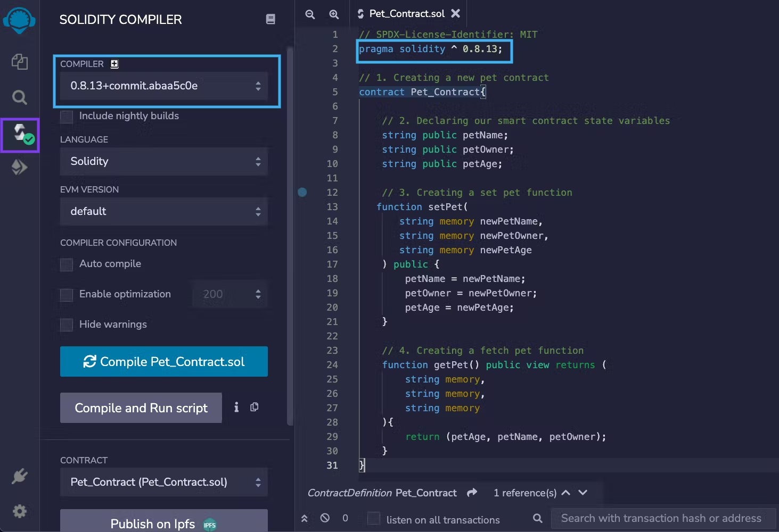779x532 pixels.
Task: Expand the Pet_Contract contract selector
Action: coord(164,483)
